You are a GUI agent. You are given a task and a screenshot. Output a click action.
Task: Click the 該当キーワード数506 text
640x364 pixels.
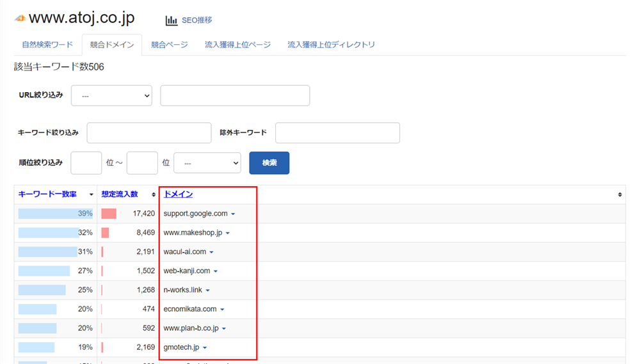59,67
